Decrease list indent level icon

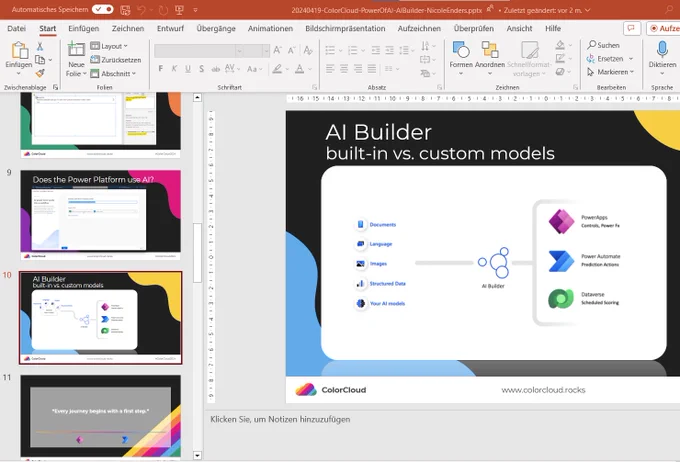(x=376, y=50)
